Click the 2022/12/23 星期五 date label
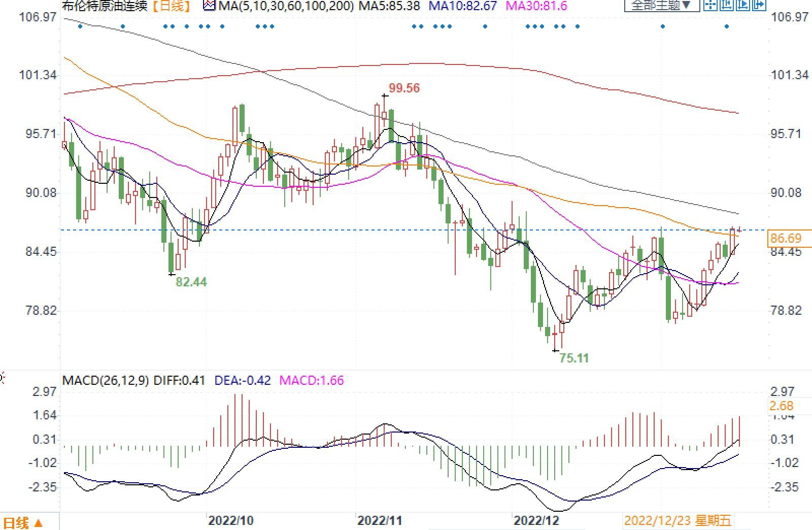Image resolution: width=812 pixels, height=530 pixels. (678, 521)
